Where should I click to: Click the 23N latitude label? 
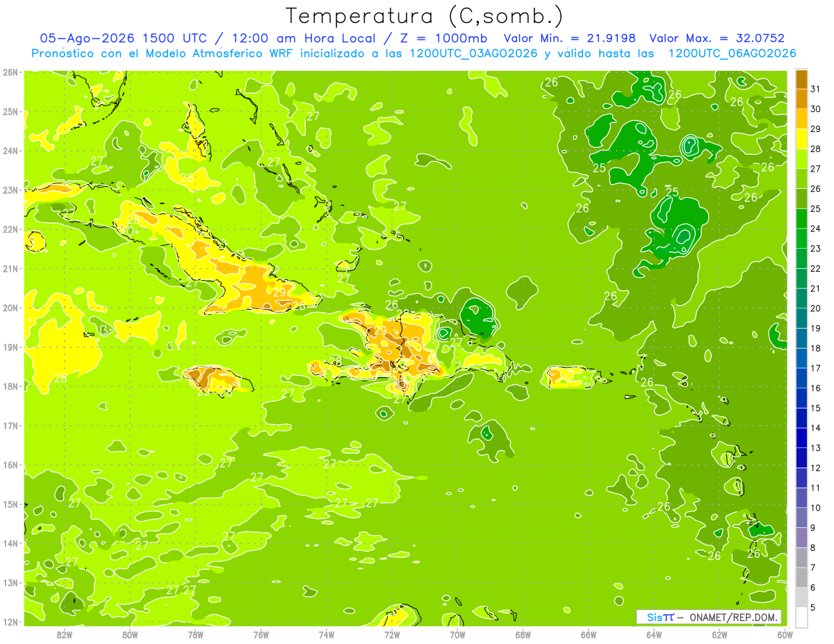coord(10,190)
